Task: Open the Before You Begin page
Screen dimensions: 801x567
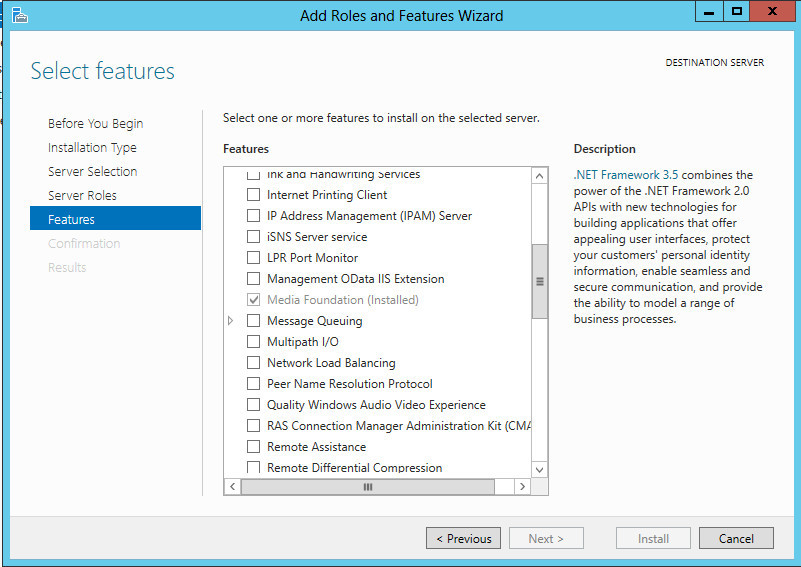Action: 96,124
